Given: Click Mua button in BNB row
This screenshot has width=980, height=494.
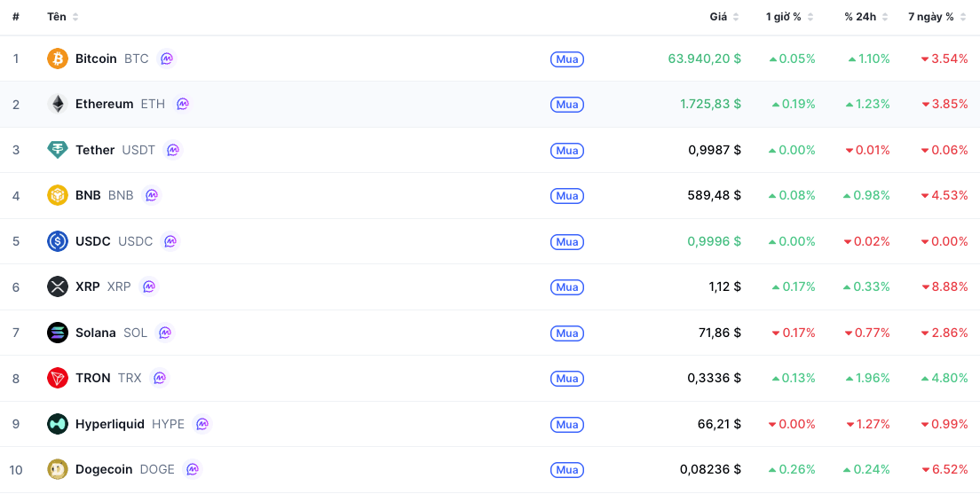Looking at the screenshot, I should [x=567, y=196].
